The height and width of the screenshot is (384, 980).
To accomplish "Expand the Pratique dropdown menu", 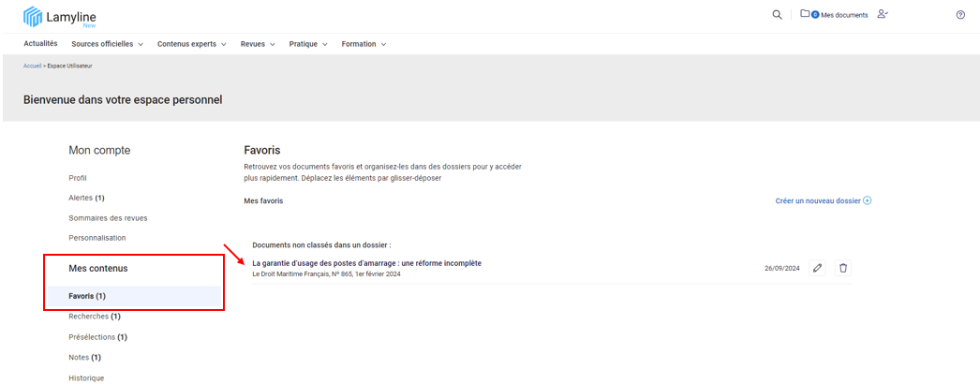I will [308, 44].
